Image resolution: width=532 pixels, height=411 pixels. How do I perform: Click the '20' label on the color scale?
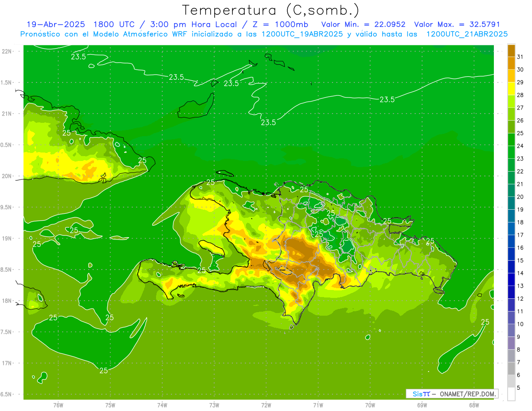tap(520, 197)
